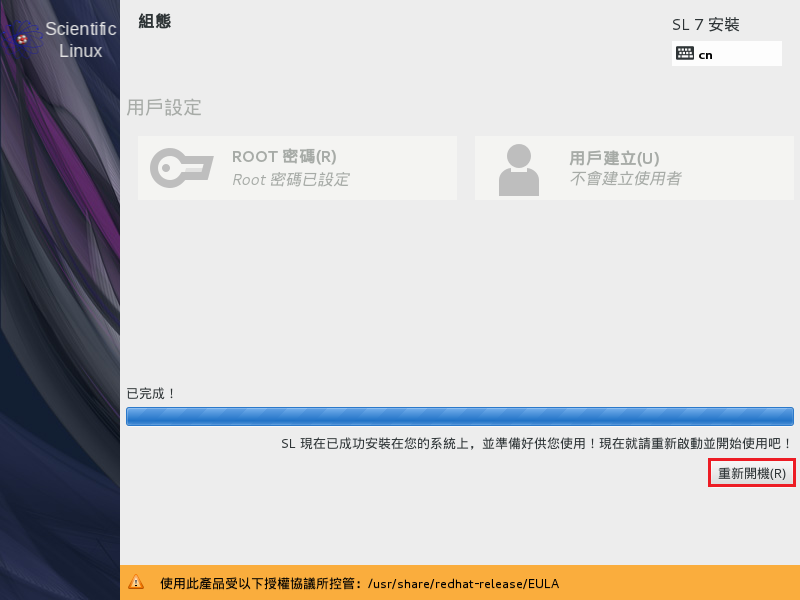Click the keyboard layout icon
This screenshot has width=800, height=600.
click(x=685, y=53)
